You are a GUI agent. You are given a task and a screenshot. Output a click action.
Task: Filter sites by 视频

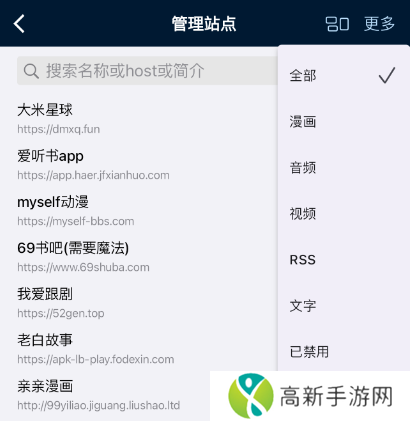click(x=343, y=214)
